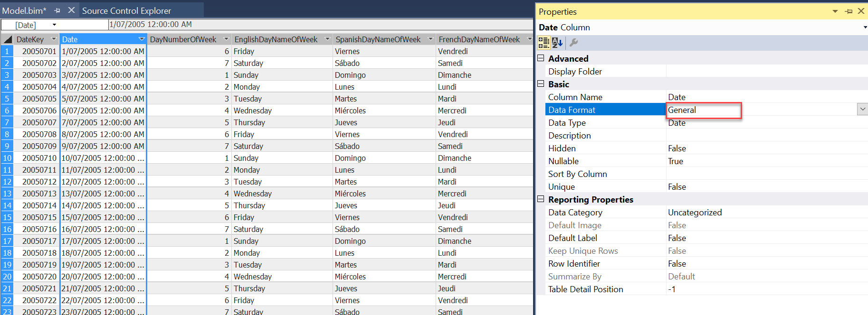Click the Uncategorized Data Category value
The height and width of the screenshot is (315, 868).
point(695,212)
